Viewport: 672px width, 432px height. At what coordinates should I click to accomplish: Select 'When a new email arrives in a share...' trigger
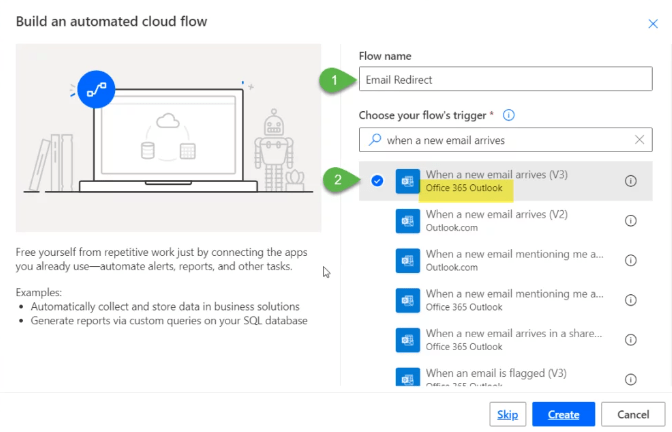pyautogui.click(x=506, y=340)
